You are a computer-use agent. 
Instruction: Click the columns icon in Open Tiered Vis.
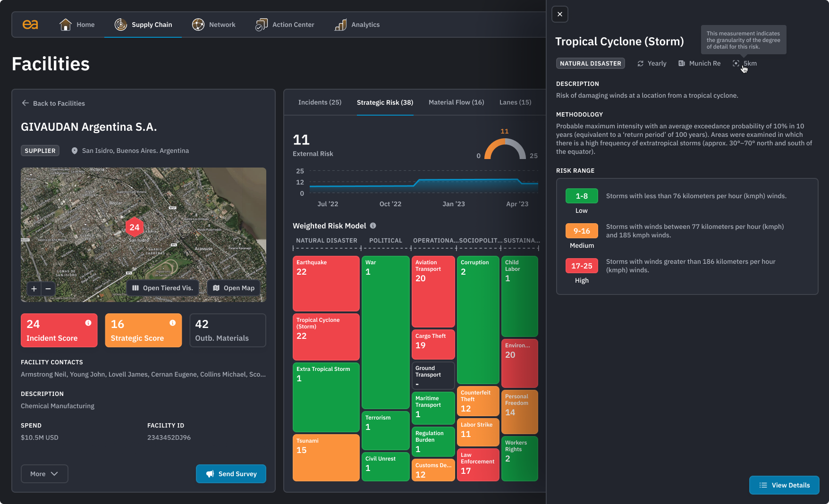click(x=135, y=288)
